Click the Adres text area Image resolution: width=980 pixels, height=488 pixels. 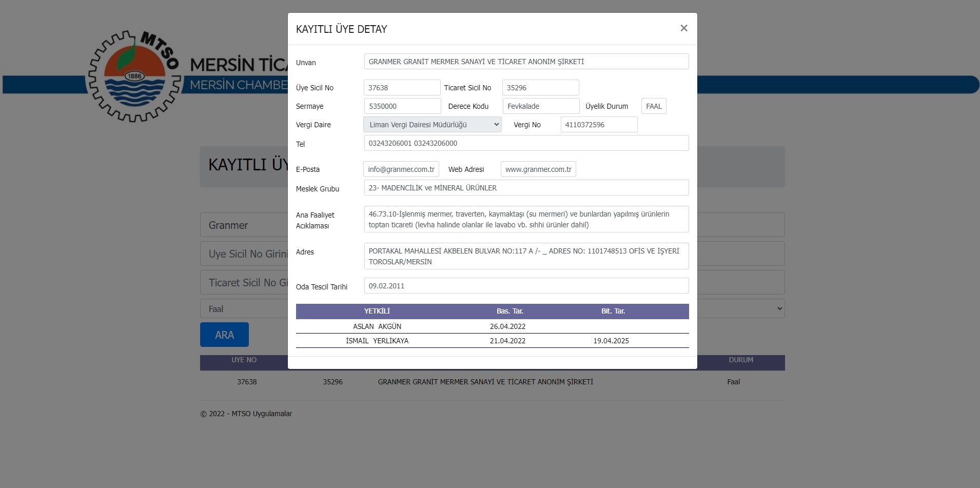[x=526, y=256]
